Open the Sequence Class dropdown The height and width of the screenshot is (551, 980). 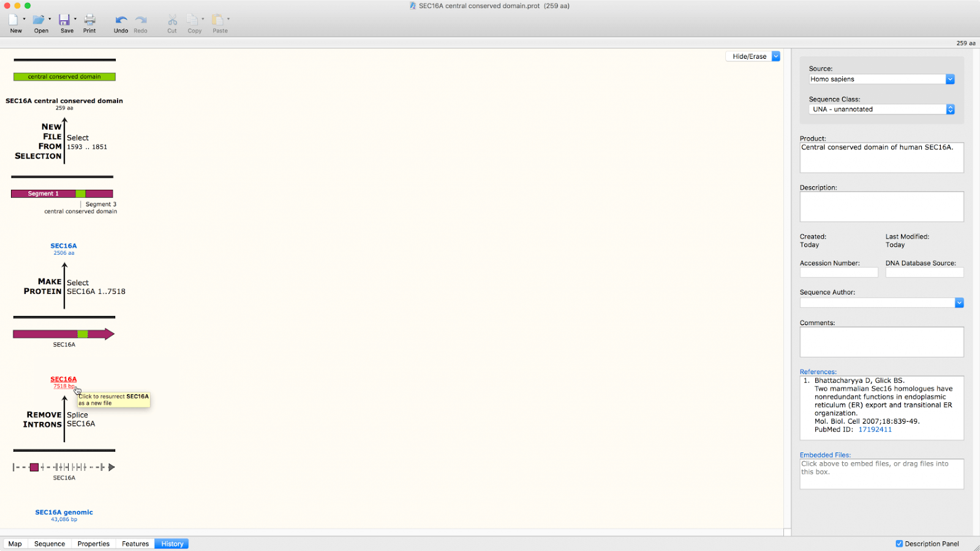950,110
